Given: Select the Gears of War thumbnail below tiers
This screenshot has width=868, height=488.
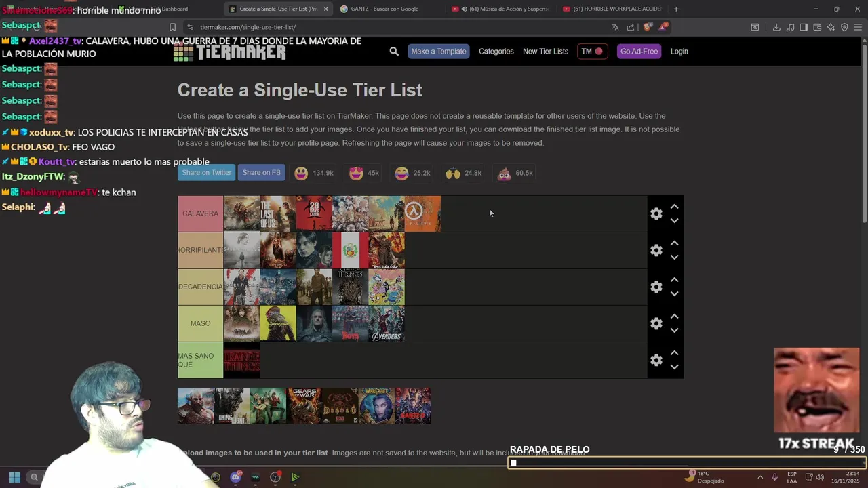Looking at the screenshot, I should pyautogui.click(x=304, y=406).
